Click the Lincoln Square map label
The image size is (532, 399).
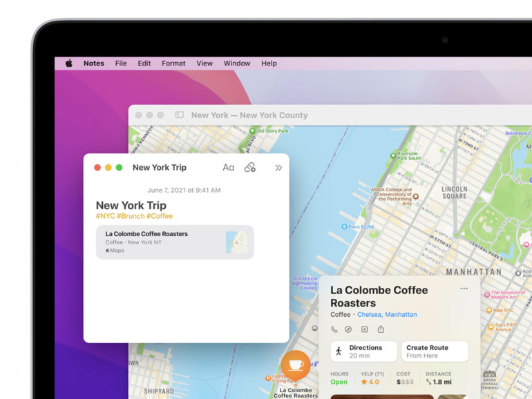pyautogui.click(x=455, y=193)
